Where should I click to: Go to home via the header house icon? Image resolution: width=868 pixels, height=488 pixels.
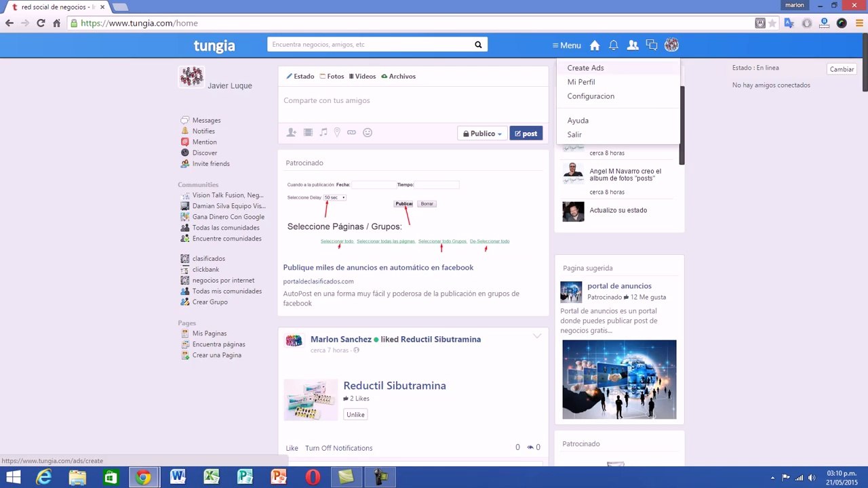[595, 45]
